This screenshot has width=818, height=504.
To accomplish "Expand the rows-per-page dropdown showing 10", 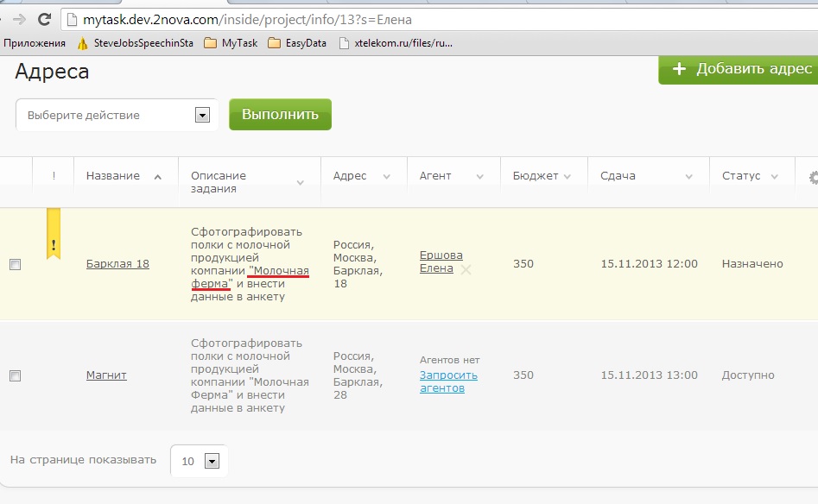I will (x=212, y=461).
